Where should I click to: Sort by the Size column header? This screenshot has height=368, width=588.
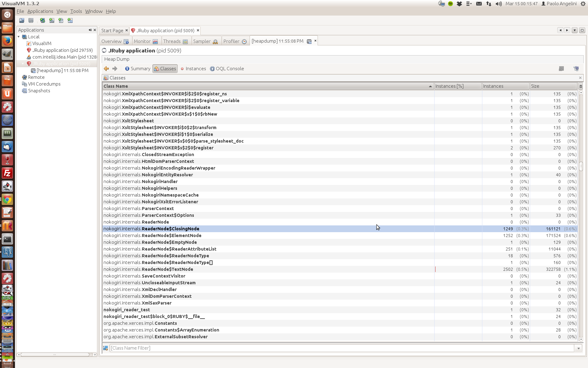tap(553, 86)
